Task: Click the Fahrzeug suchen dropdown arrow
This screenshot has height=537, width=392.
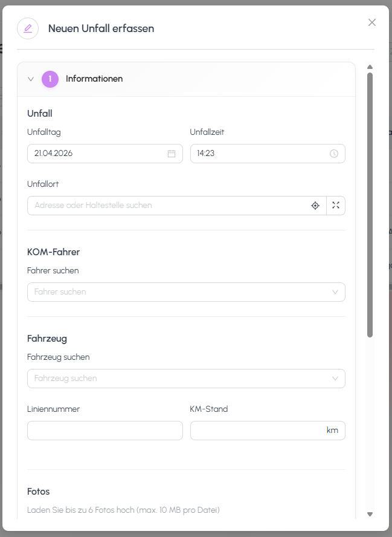Action: click(x=336, y=379)
